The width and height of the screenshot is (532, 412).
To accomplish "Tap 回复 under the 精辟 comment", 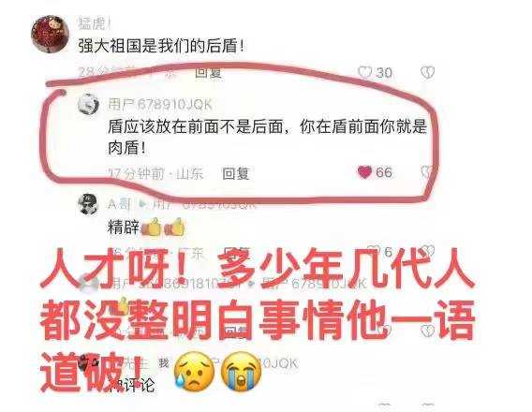I will point(237,253).
